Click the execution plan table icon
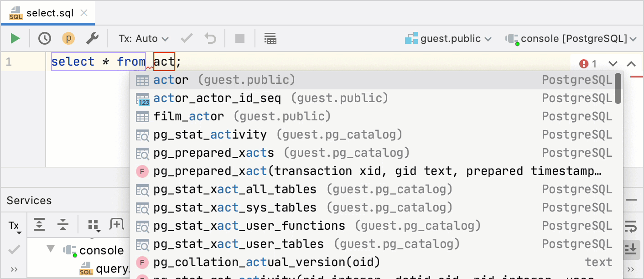Screen dimensions: 644x279 point(270,38)
